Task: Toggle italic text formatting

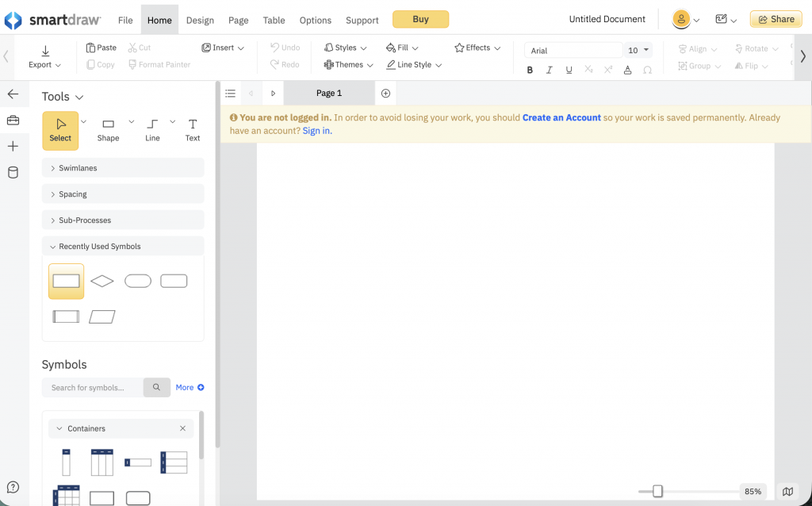Action: coord(550,70)
